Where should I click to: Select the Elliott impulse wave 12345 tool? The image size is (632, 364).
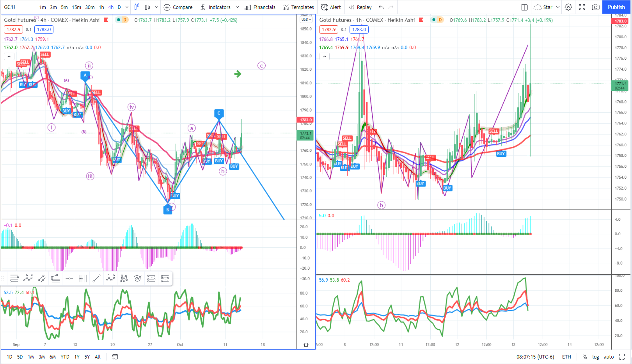point(110,278)
